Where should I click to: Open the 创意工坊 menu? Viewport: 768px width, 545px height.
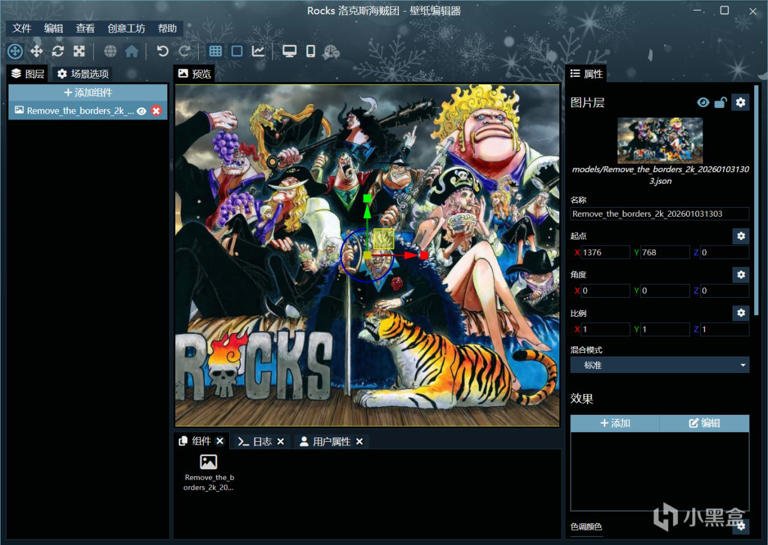tap(127, 29)
